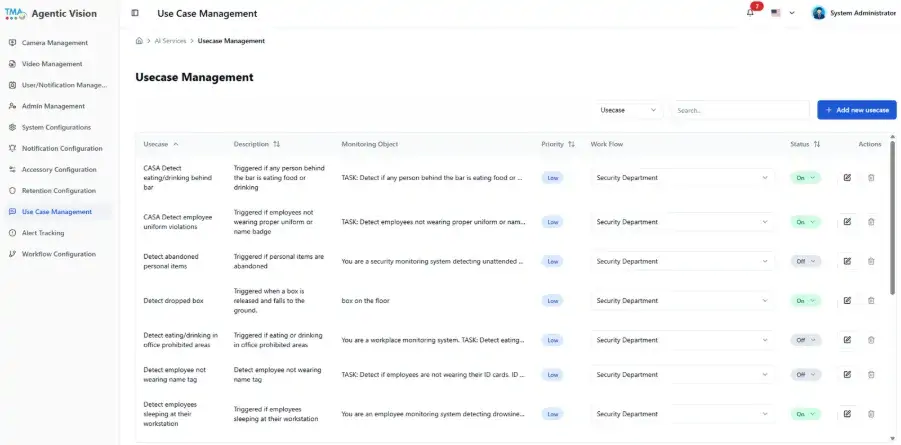
Task: Open System Configurations
Action: point(57,127)
